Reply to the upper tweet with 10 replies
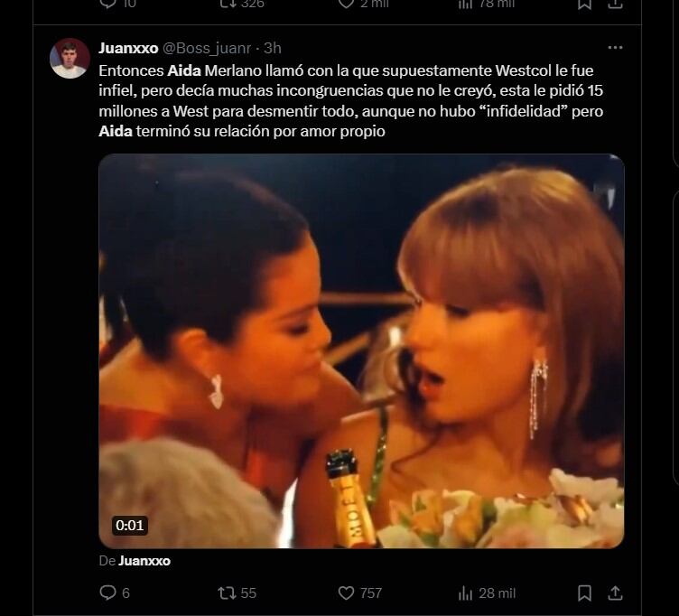Viewport: 679px width, 616px height. 108,4
